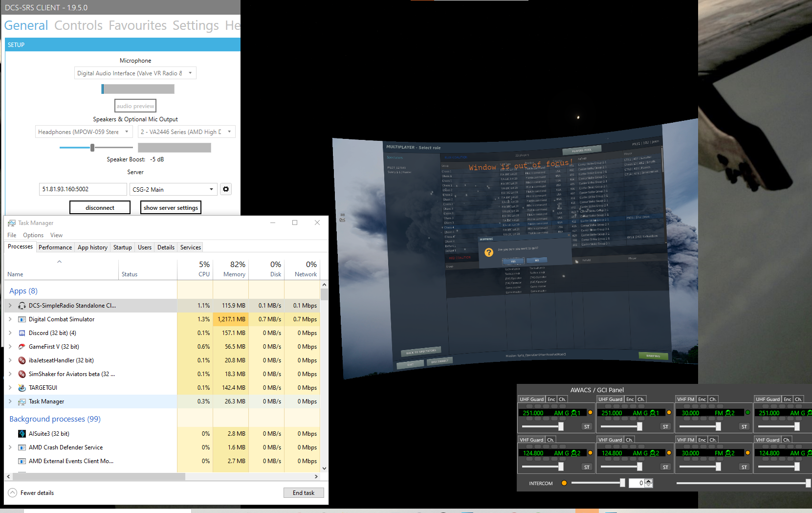Toggle Enc on the top-row VHF FM radio
Image resolution: width=812 pixels, height=513 pixels.
pyautogui.click(x=702, y=400)
